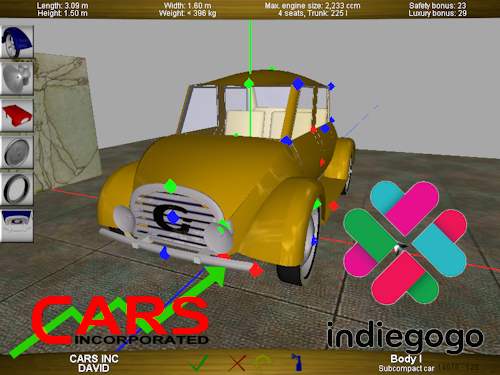500x375 pixels.
Task: Undo with the yellow curved arrow
Action: 263,363
